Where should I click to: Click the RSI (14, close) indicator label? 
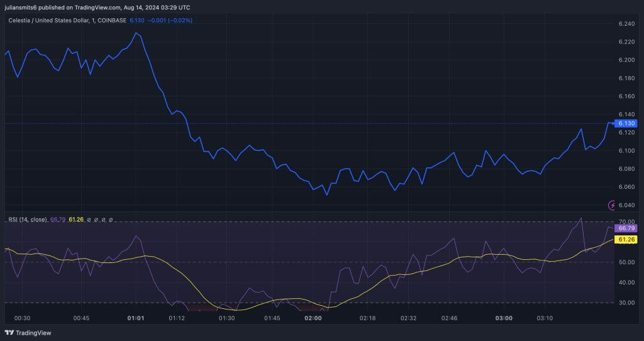pyautogui.click(x=28, y=220)
